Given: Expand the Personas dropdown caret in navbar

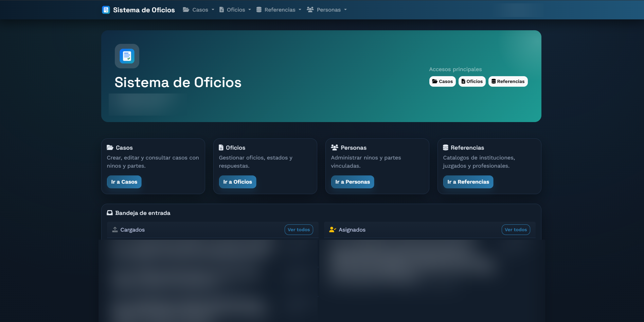Looking at the screenshot, I should 345,10.
